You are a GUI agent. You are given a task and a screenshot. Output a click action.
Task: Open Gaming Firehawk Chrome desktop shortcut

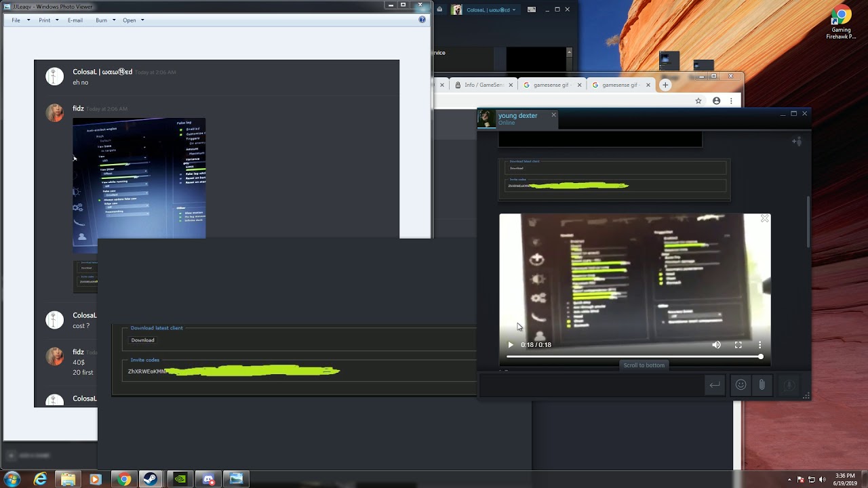pyautogui.click(x=841, y=22)
